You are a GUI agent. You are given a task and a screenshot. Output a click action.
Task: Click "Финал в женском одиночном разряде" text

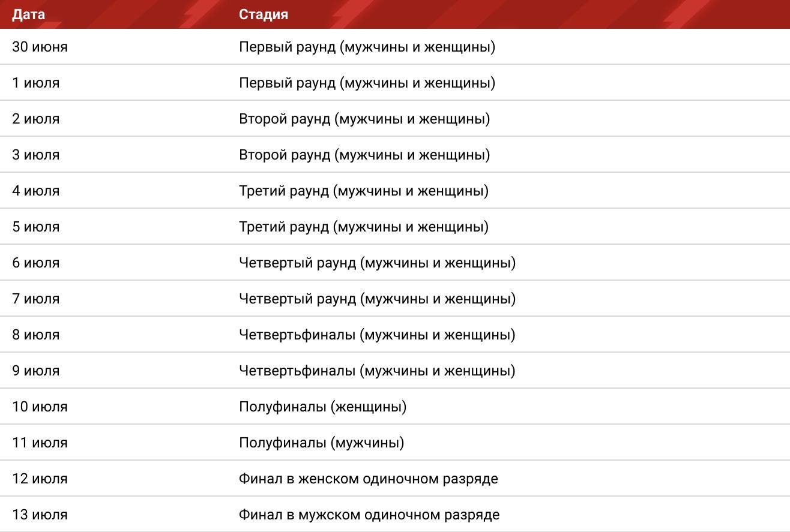tap(368, 479)
